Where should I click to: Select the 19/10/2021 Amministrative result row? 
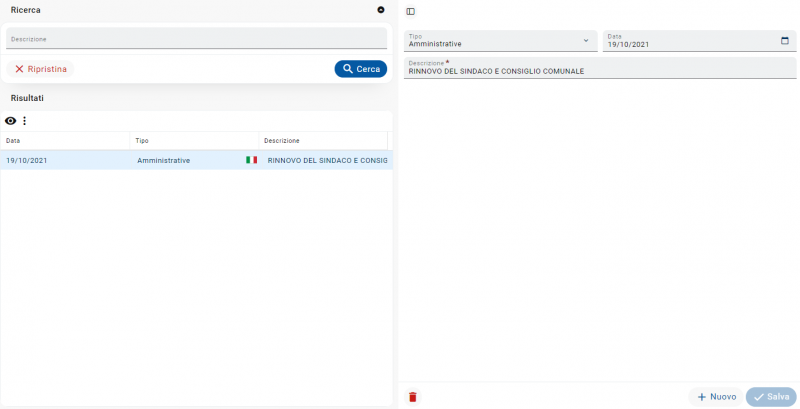point(196,160)
